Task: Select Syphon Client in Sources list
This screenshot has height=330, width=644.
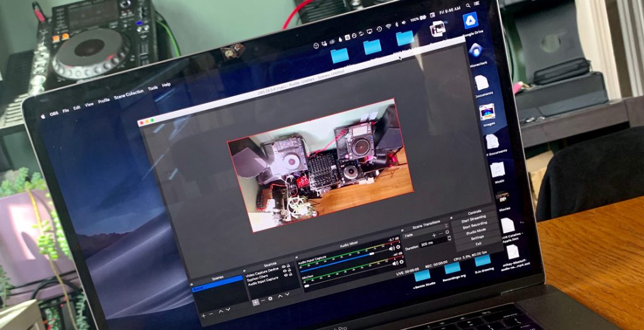Action: point(257,278)
